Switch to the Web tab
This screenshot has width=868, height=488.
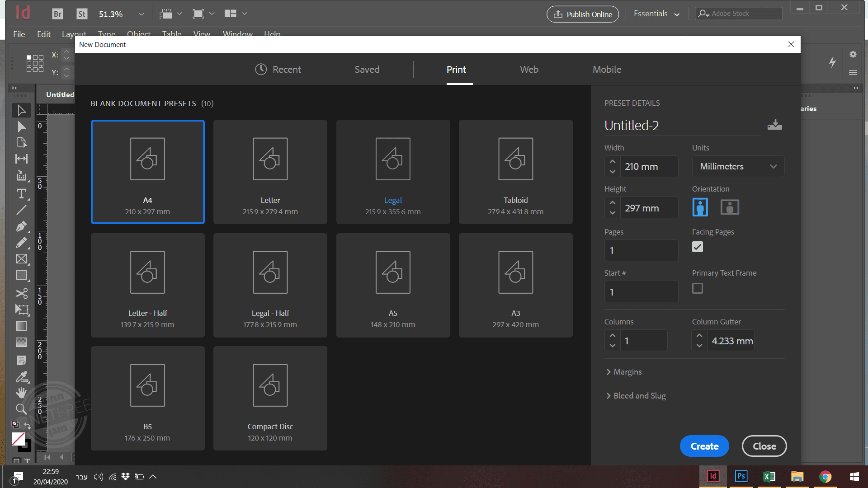point(529,70)
